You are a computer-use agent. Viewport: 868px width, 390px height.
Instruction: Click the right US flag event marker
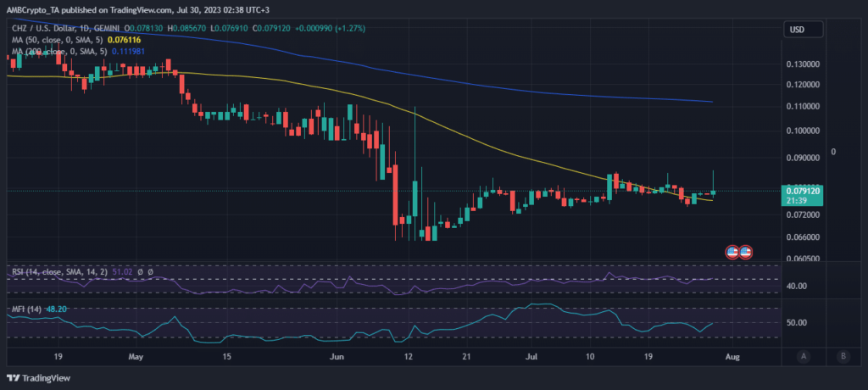tap(746, 252)
